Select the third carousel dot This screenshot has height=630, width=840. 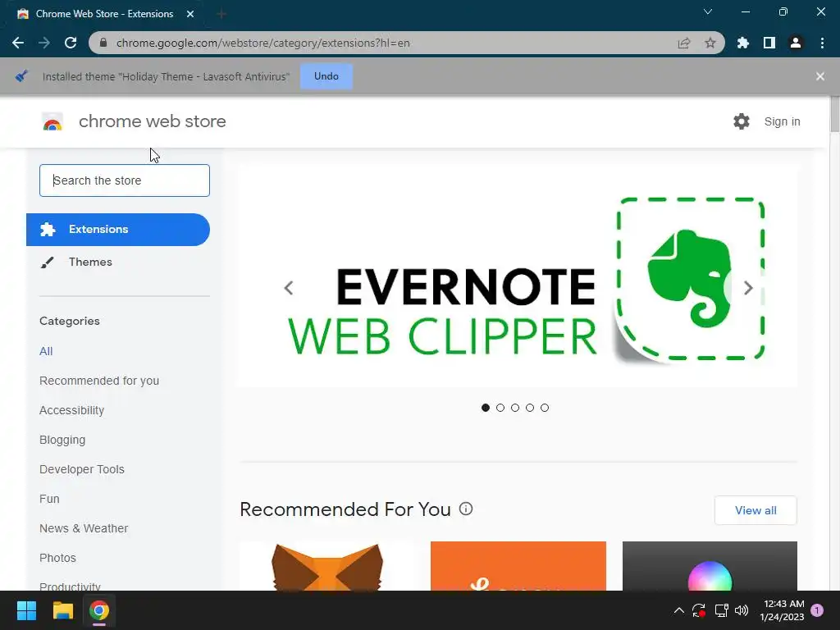click(515, 408)
